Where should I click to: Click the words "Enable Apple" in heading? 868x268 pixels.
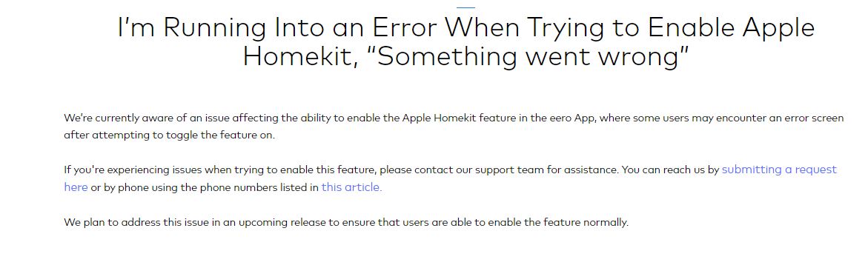pos(732,28)
